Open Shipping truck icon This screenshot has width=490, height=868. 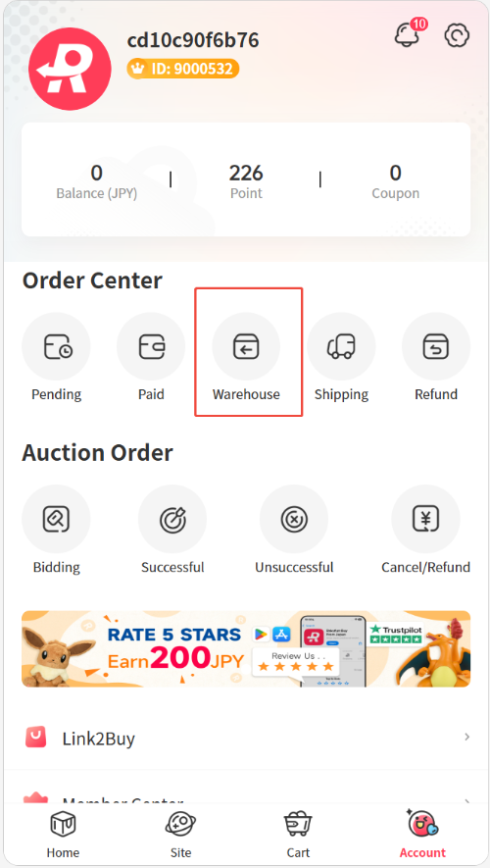tap(341, 346)
